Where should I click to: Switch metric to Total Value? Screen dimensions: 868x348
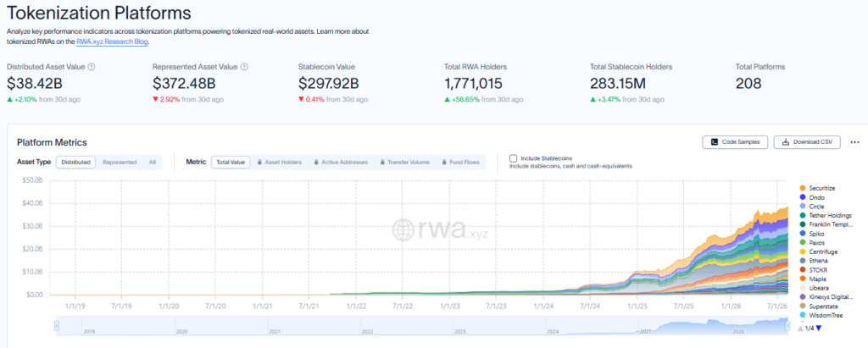(231, 162)
